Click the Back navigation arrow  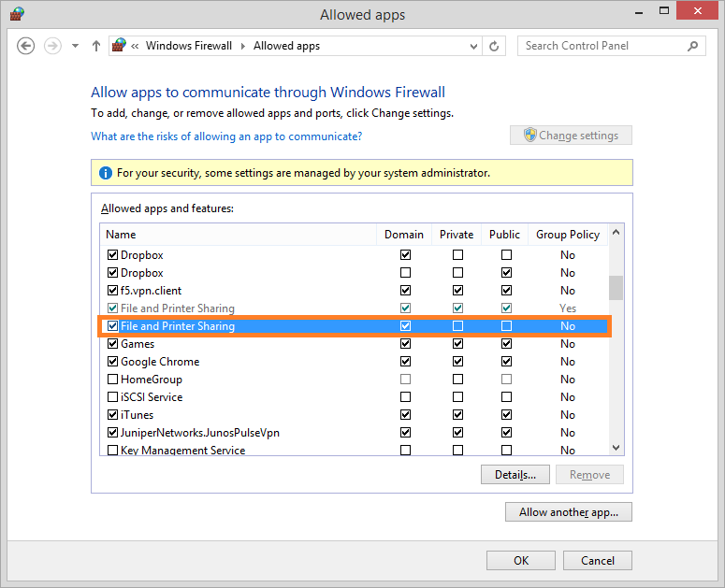point(26,46)
